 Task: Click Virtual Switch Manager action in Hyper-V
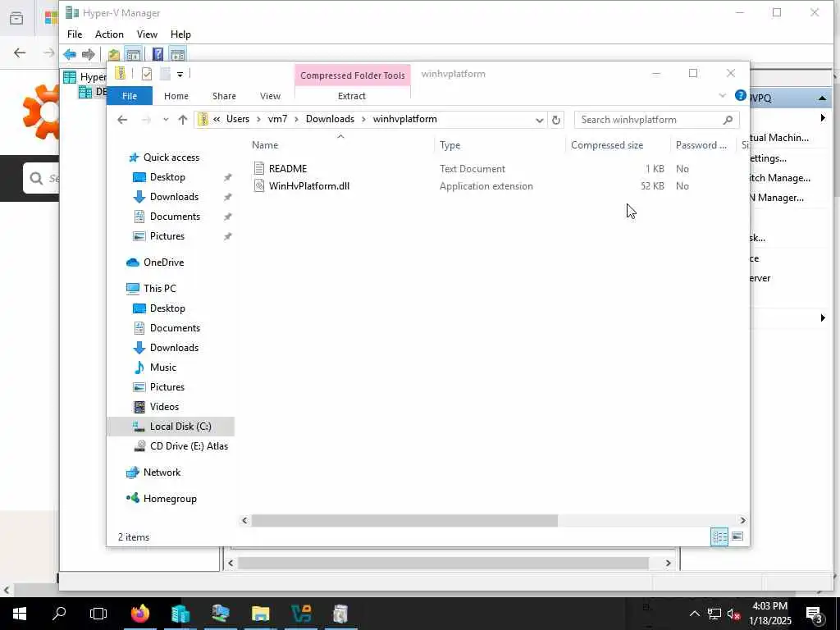[x=780, y=178]
